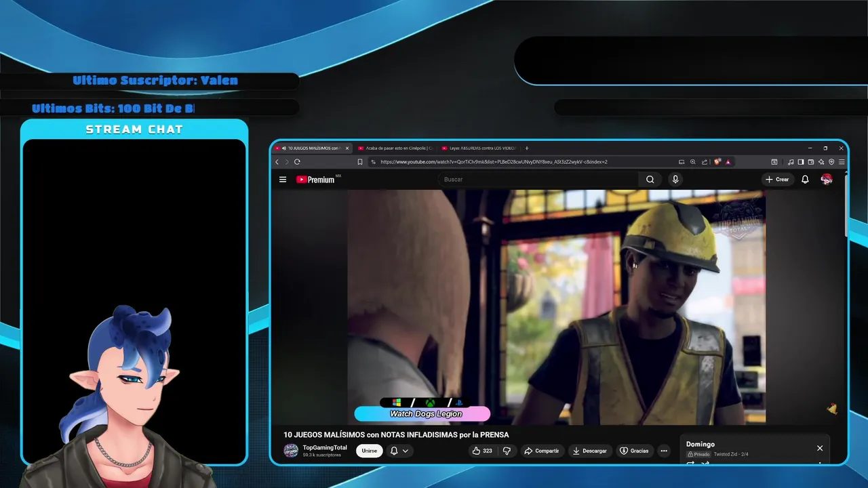Click the address bar URL
868x488 pixels.
point(494,162)
